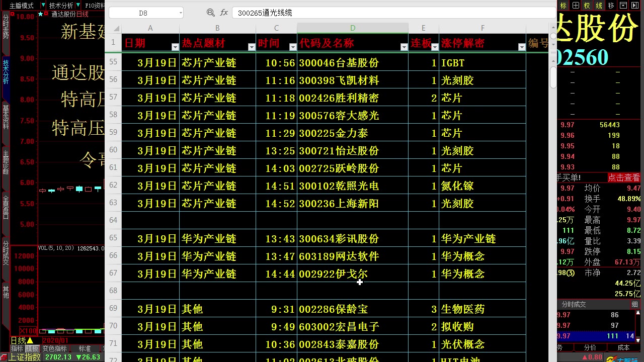The width and height of the screenshot is (644, 362).
Task: Click the 线 toolbar icon
Action: pos(599,6)
